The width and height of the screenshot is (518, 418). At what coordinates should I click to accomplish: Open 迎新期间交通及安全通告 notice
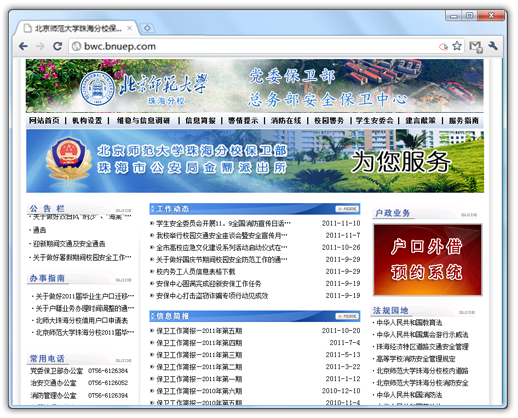(x=69, y=244)
